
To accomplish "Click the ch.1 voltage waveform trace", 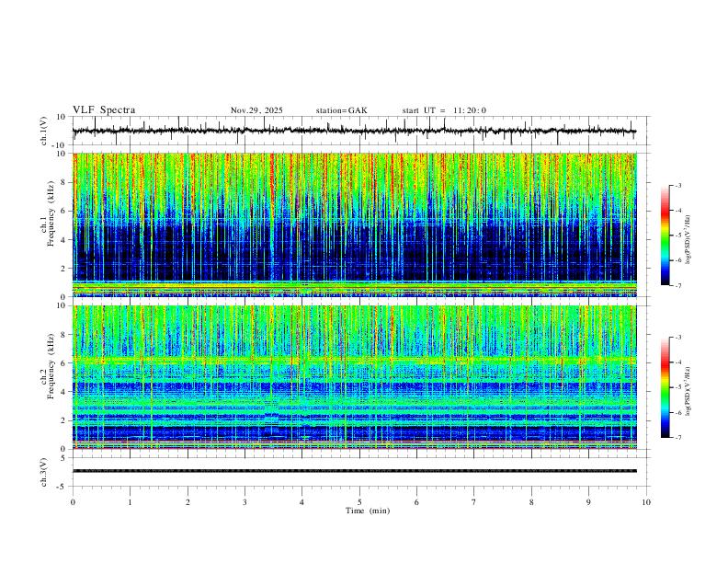I will [x=354, y=131].
